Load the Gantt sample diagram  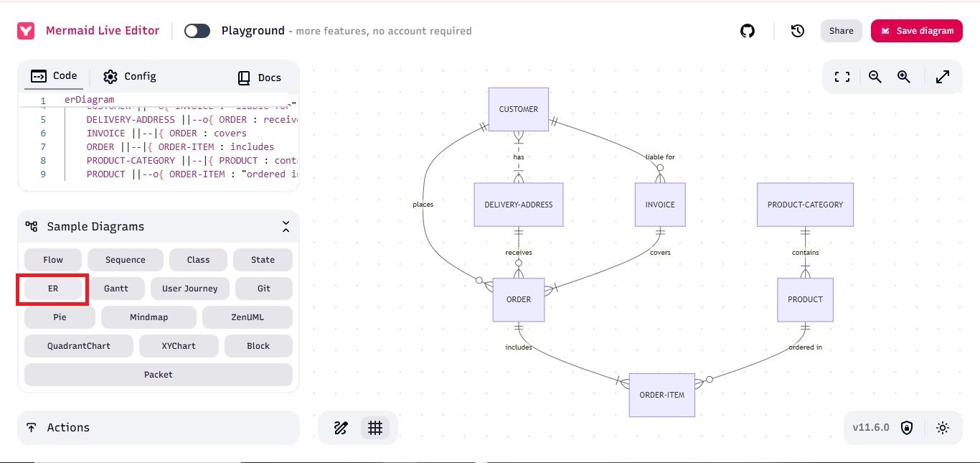click(116, 289)
